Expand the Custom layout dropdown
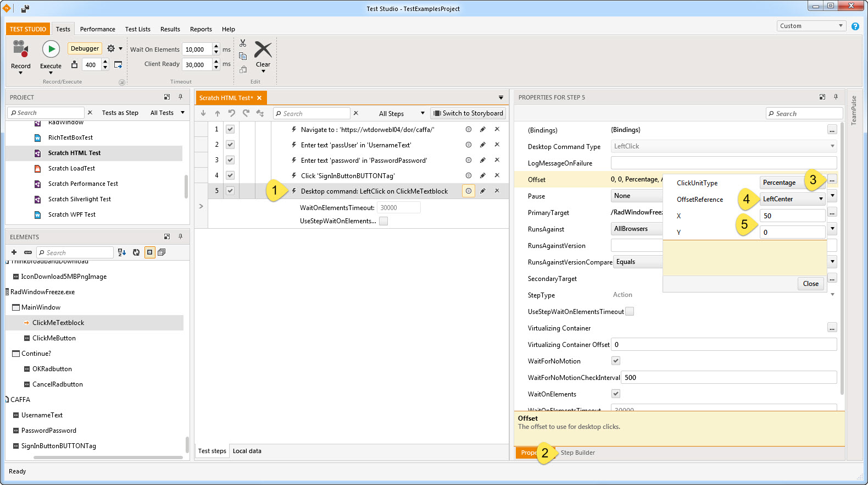Screen dimensions: 868x485 click(x=810, y=26)
